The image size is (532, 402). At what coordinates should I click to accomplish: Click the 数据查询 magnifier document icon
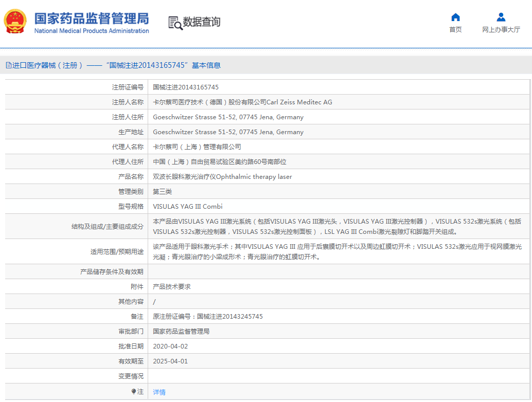coord(175,23)
